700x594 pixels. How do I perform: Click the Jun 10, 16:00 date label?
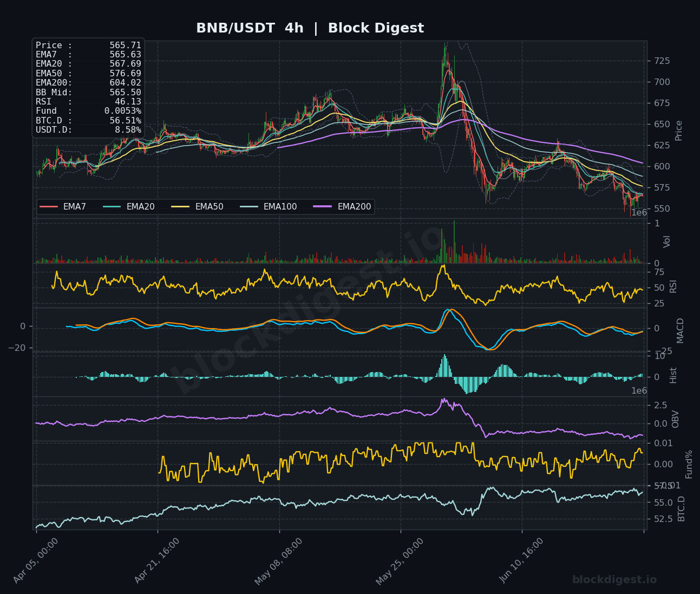click(521, 561)
